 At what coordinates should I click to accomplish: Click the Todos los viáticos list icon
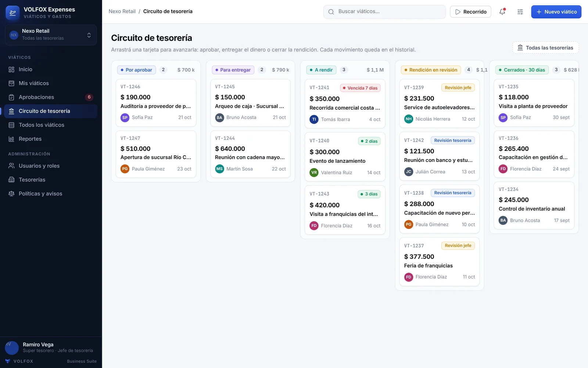pyautogui.click(x=11, y=125)
